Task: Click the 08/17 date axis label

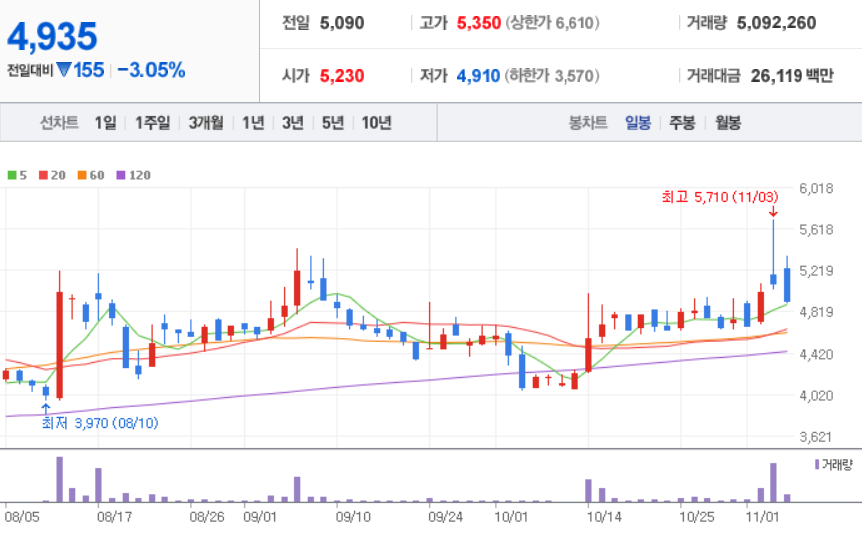Action: [x=114, y=517]
